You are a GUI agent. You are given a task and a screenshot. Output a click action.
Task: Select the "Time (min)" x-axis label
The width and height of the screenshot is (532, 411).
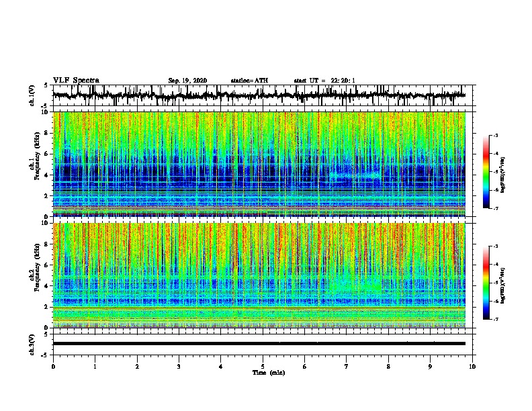(x=269, y=373)
